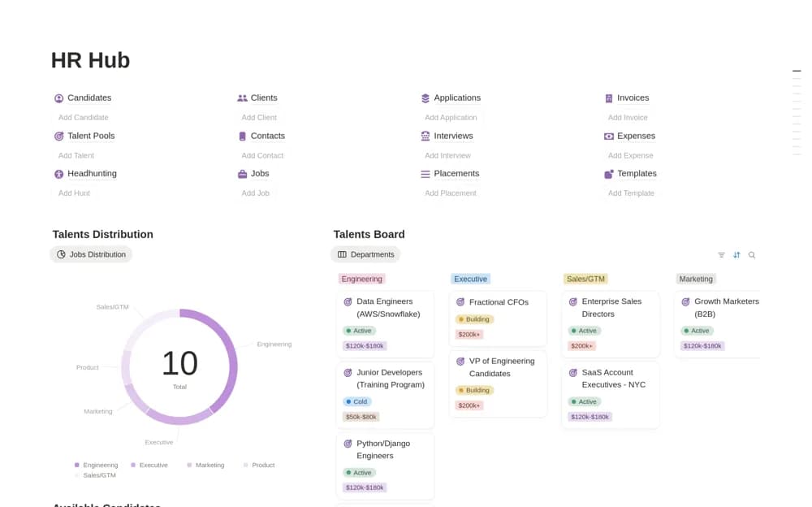
Task: Open the Placements page link
Action: coord(456,174)
